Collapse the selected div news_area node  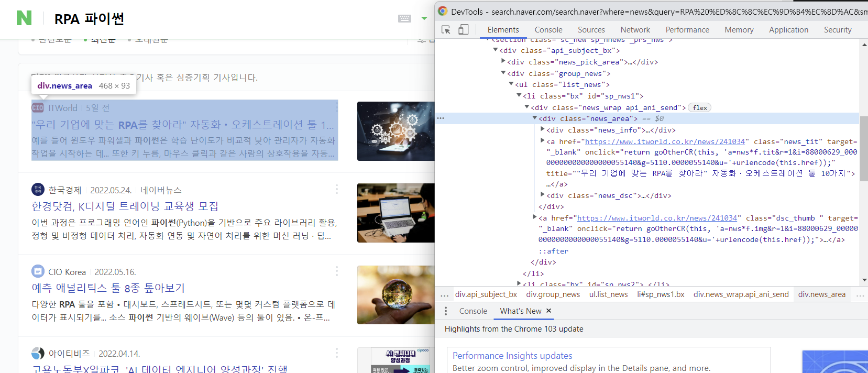tap(534, 118)
